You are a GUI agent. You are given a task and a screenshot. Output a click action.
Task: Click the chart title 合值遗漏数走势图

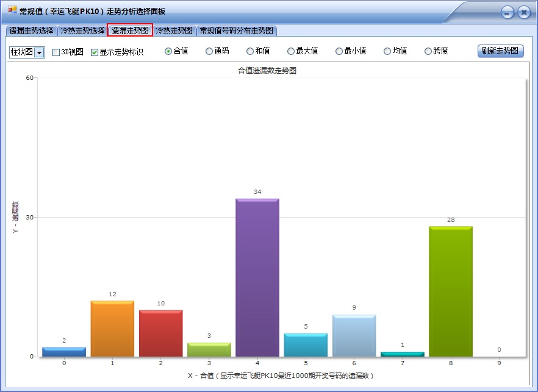click(268, 69)
